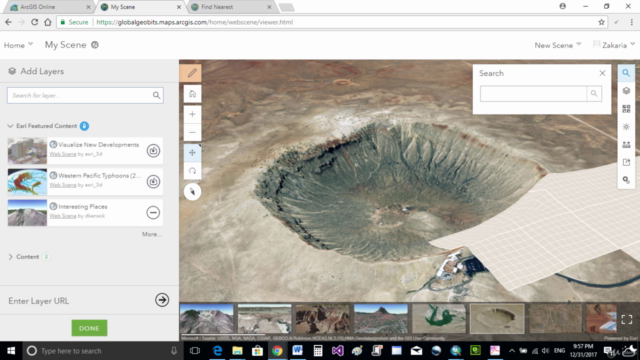Click the More... link

(151, 234)
